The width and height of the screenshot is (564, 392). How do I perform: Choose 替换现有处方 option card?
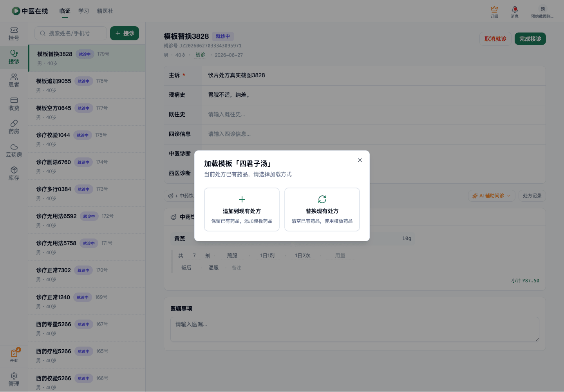(322, 210)
